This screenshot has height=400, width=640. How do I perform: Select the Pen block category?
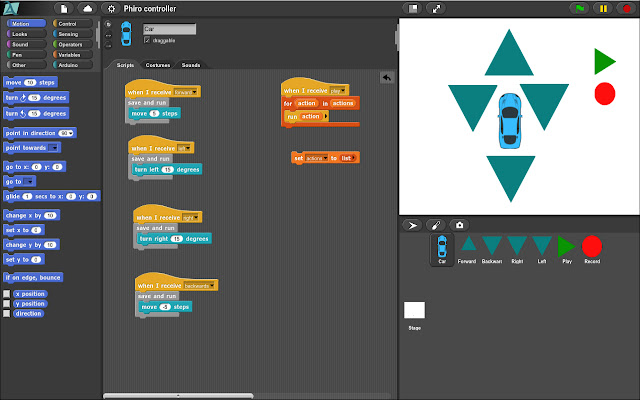pos(27,55)
